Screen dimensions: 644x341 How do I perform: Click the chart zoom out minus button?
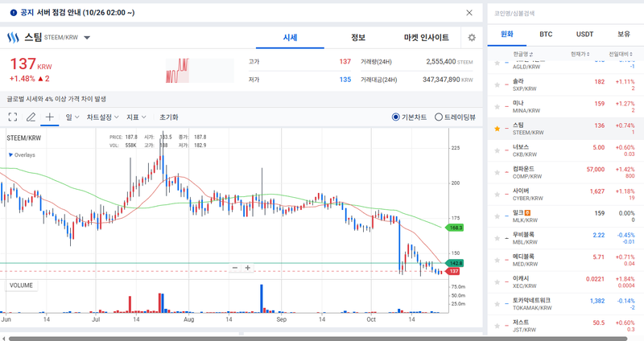tap(235, 268)
